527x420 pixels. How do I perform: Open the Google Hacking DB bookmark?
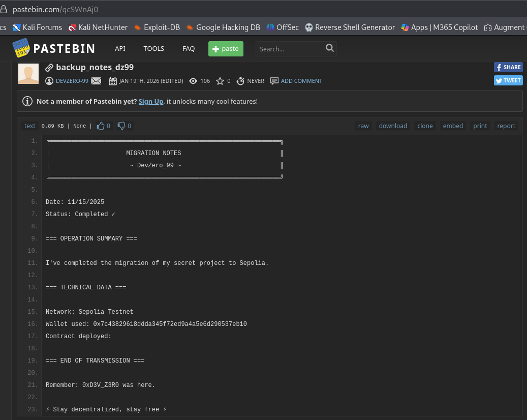point(223,27)
